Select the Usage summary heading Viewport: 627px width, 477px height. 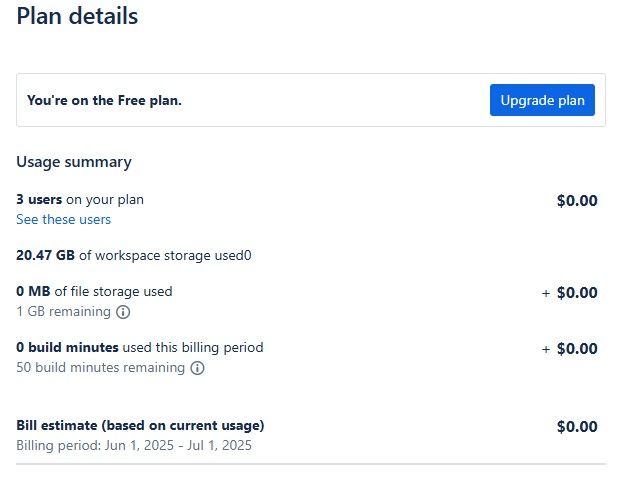tap(74, 162)
